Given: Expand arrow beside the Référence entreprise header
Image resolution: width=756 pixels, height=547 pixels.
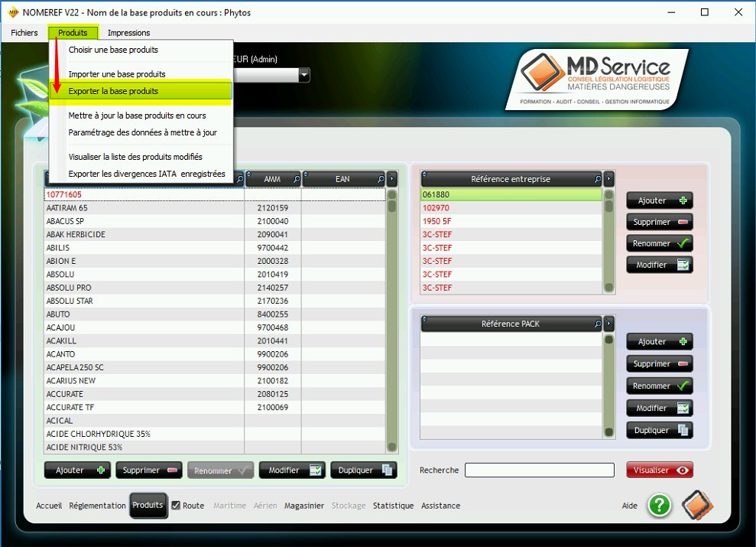Looking at the screenshot, I should 609,179.
